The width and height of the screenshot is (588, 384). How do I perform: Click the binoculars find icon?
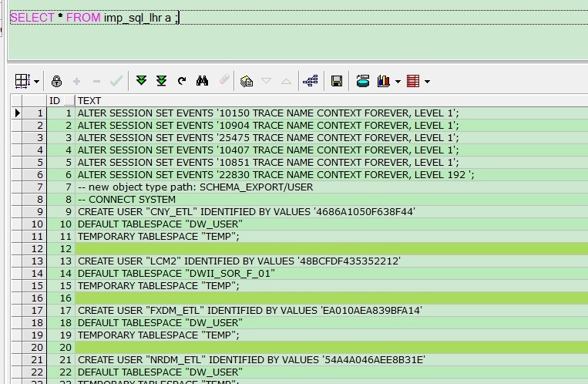[203, 81]
